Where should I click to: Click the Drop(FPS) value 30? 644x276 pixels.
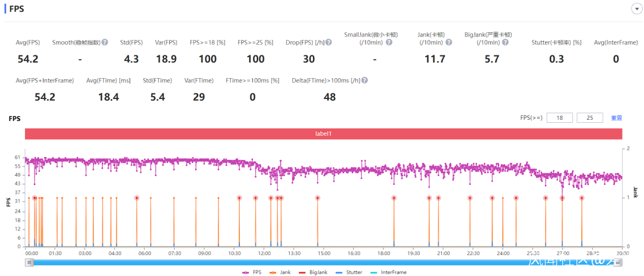click(309, 59)
